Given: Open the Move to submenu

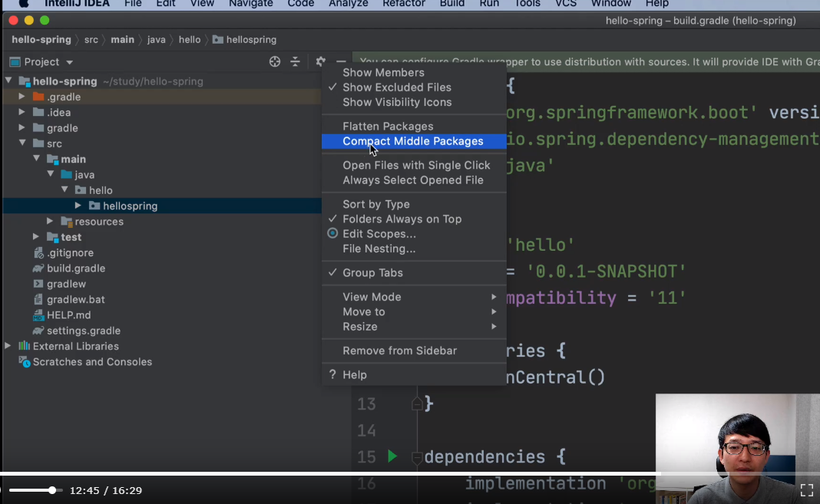Looking at the screenshot, I should pos(414,311).
